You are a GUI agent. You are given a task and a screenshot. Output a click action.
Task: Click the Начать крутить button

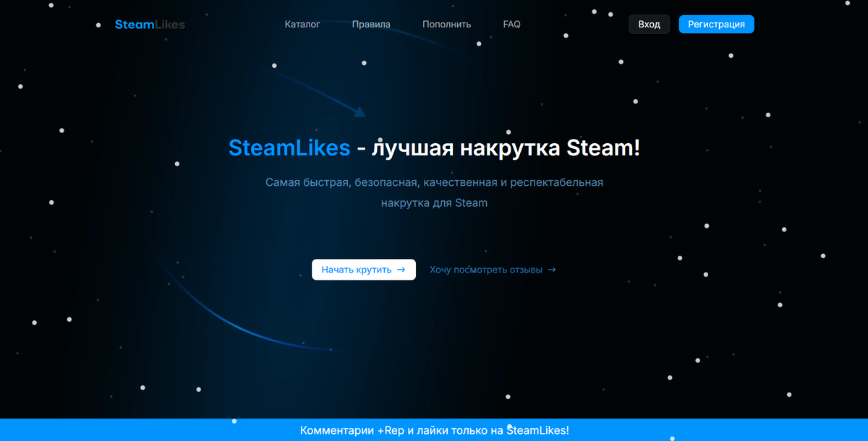(x=364, y=270)
